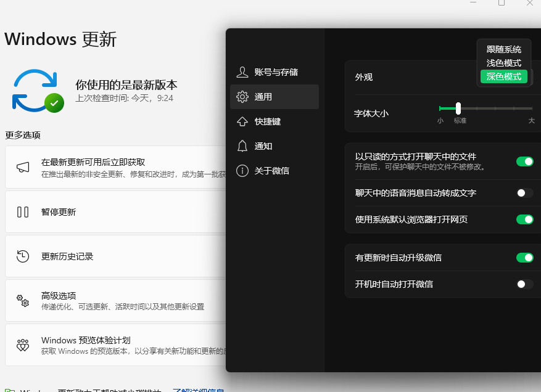Click the history clock icon
This screenshot has width=541, height=392.
pyautogui.click(x=23, y=256)
